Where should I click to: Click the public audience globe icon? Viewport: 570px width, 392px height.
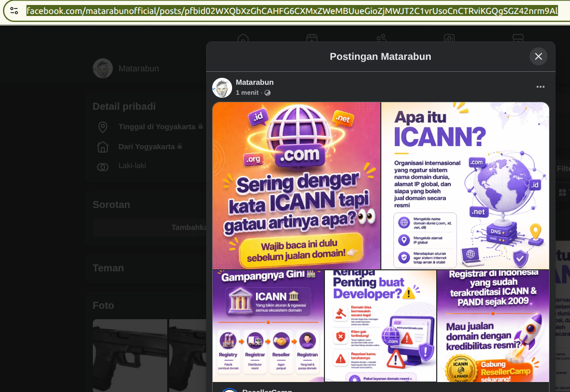tap(268, 93)
